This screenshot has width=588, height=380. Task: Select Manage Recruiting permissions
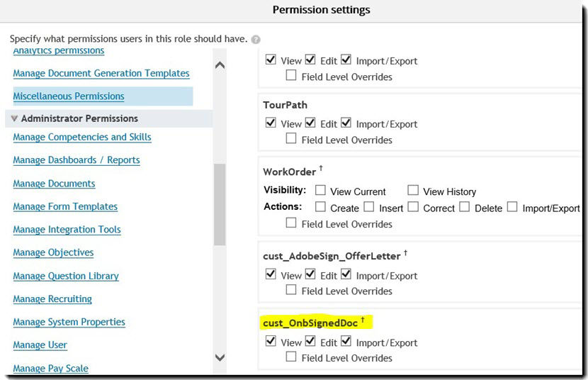pyautogui.click(x=52, y=299)
